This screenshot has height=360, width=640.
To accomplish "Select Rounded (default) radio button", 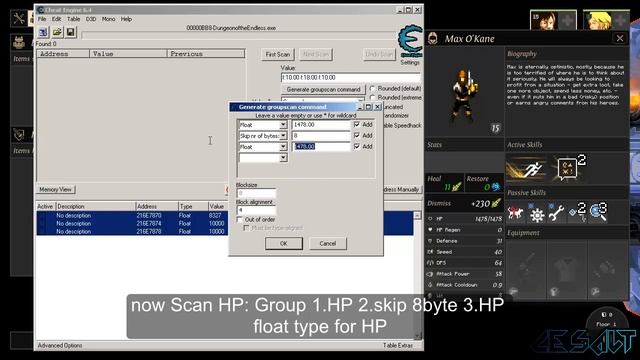I will [x=372, y=88].
